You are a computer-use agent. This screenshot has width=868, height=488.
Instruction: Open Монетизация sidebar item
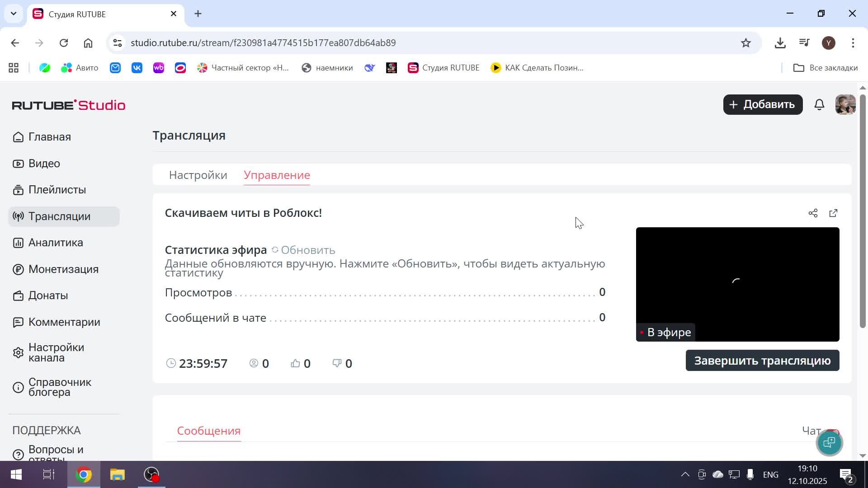coord(63,269)
